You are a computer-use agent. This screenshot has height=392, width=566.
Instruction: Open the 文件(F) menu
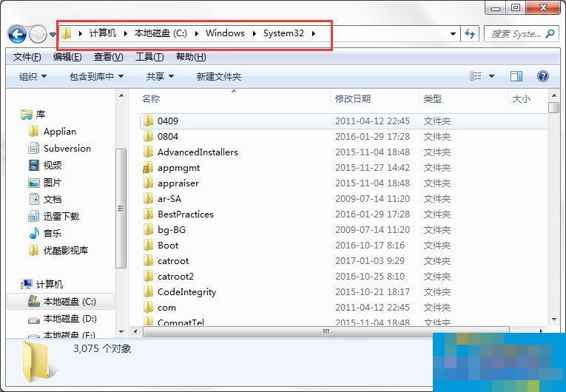click(x=27, y=57)
